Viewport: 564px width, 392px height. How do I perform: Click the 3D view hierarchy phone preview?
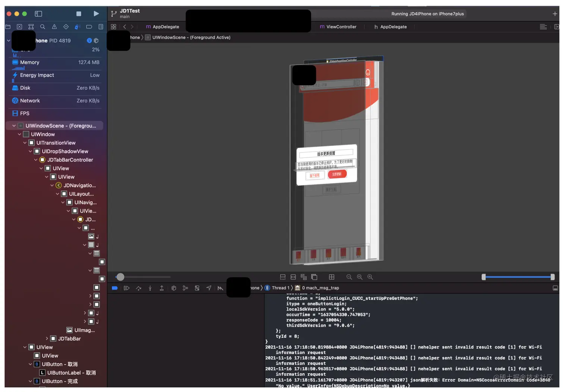(336, 160)
